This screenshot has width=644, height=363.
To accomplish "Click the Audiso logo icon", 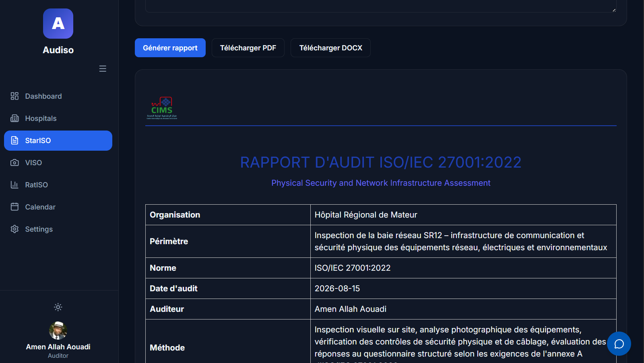I will click(58, 23).
